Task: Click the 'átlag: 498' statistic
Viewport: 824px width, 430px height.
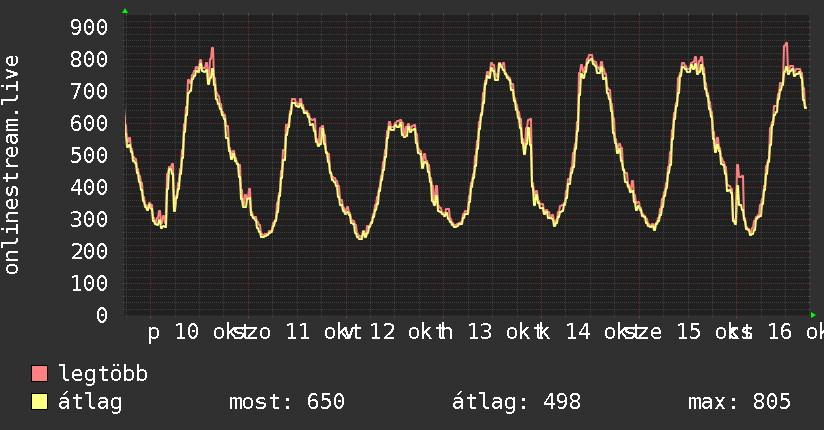Action: [x=517, y=402]
